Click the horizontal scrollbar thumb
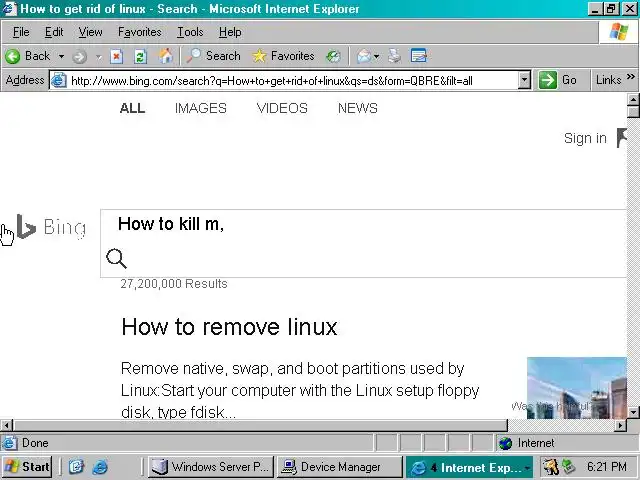Viewport: 640px width, 480px height. (260, 425)
